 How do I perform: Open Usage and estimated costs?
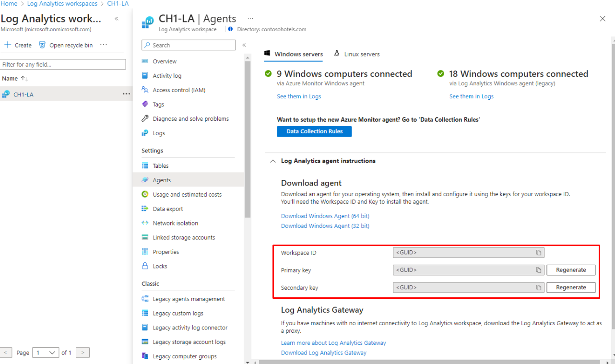(x=187, y=194)
